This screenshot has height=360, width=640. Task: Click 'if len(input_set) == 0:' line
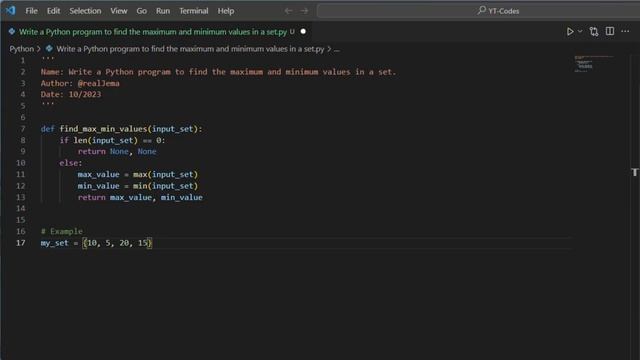[112, 140]
